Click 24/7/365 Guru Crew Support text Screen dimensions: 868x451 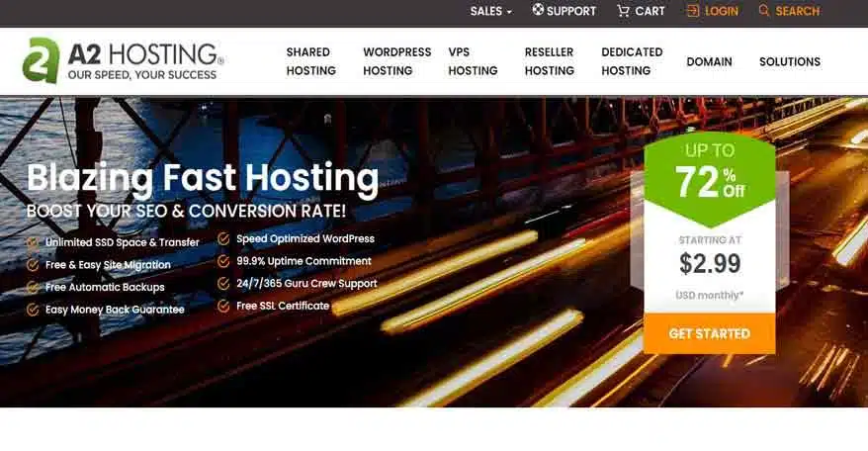(306, 284)
